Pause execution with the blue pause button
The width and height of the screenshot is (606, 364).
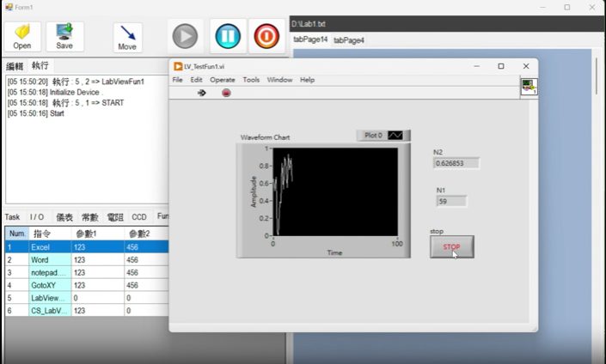click(228, 36)
